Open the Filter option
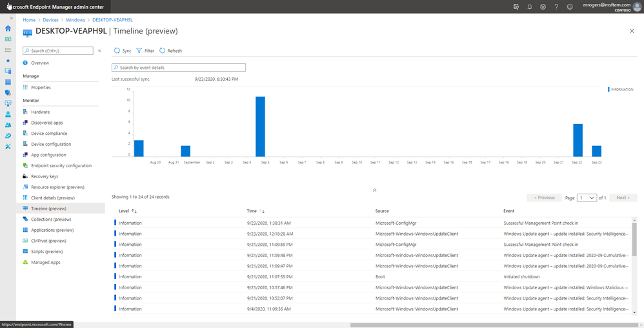644x328 pixels. (x=145, y=50)
